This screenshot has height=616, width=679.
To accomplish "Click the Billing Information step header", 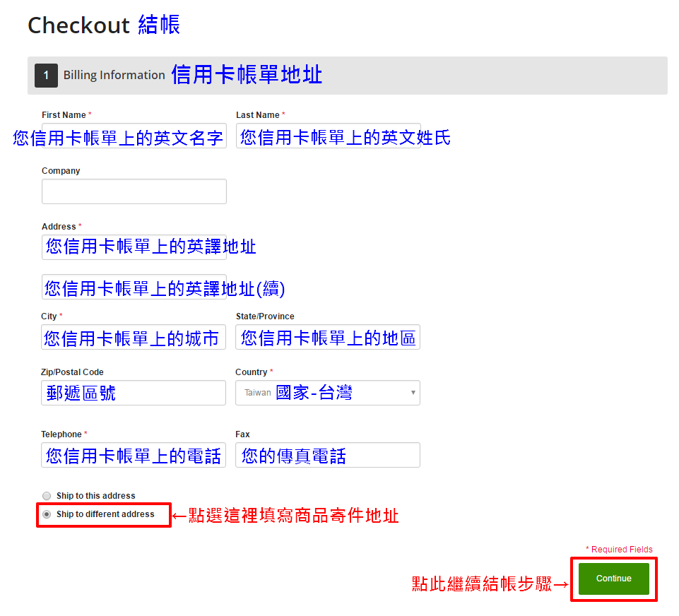I will pyautogui.click(x=348, y=76).
